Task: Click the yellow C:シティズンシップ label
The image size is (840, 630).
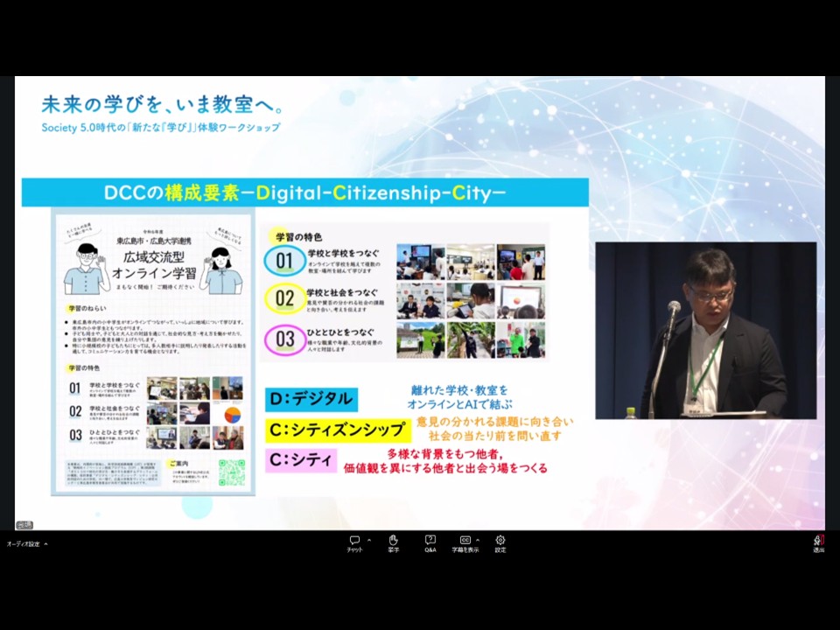Action: [x=338, y=430]
